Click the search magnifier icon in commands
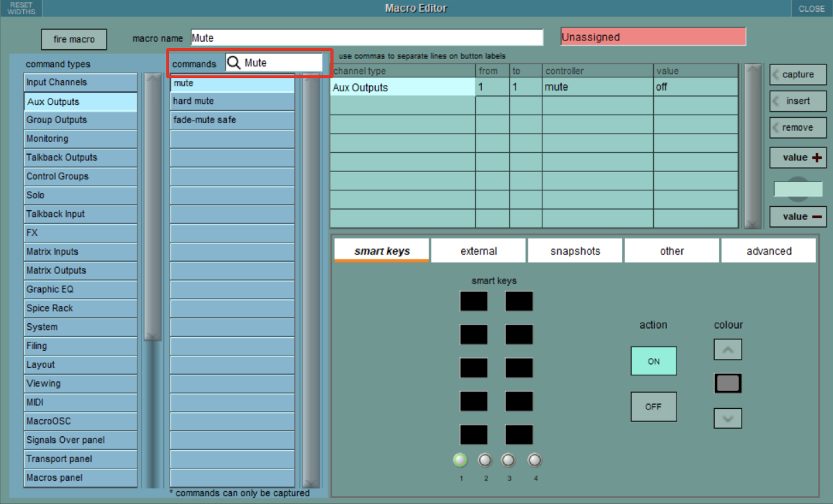 coord(234,63)
